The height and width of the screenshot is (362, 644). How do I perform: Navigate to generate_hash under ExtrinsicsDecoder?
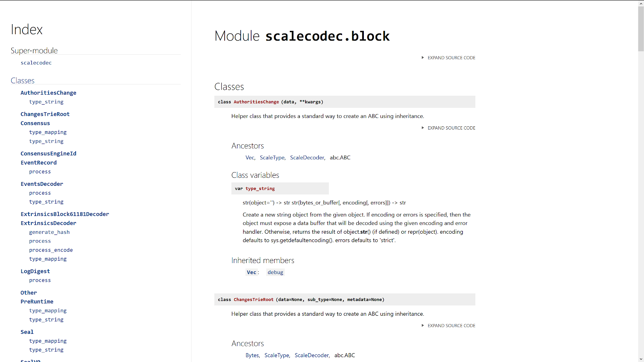tap(49, 232)
